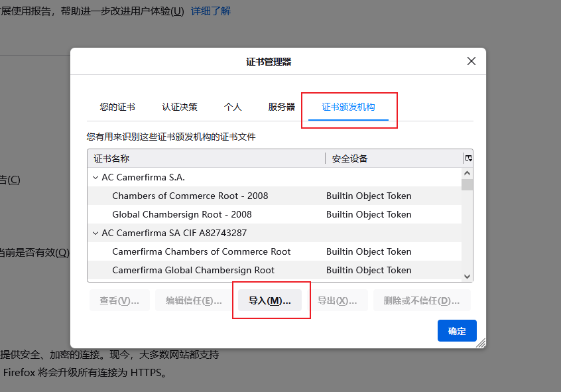The width and height of the screenshot is (561, 392).
Task: Collapse the AC Camerfirma S.A. group
Action: click(95, 178)
